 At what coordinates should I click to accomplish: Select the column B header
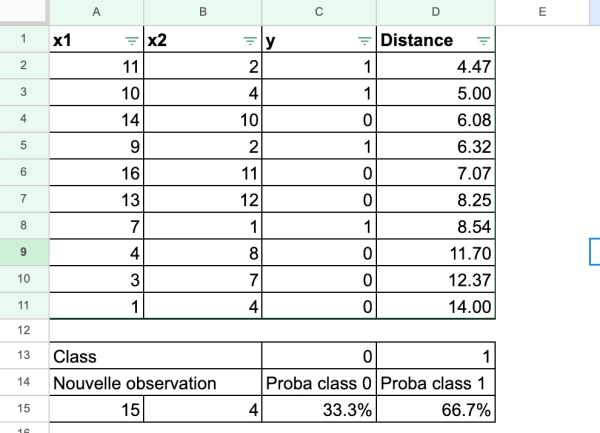click(203, 13)
